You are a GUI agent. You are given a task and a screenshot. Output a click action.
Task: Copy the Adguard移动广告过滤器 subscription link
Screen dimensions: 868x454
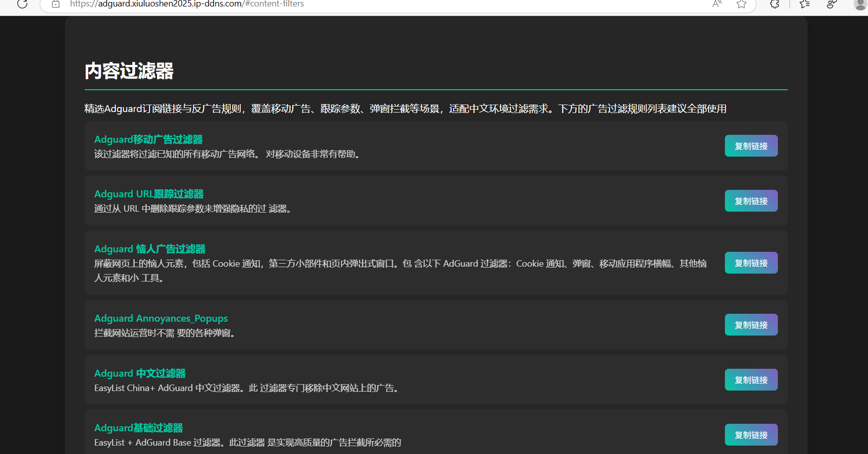click(x=751, y=145)
